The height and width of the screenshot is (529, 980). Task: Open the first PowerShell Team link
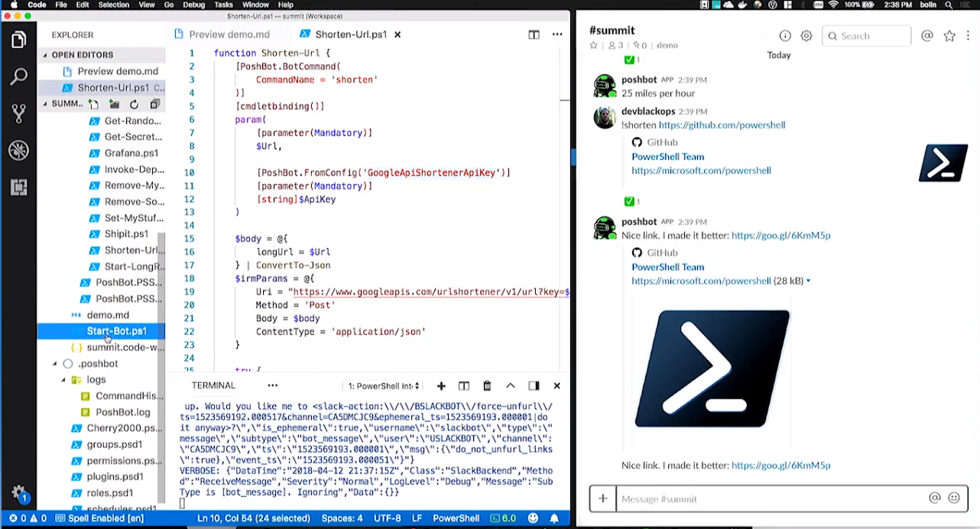click(x=667, y=157)
